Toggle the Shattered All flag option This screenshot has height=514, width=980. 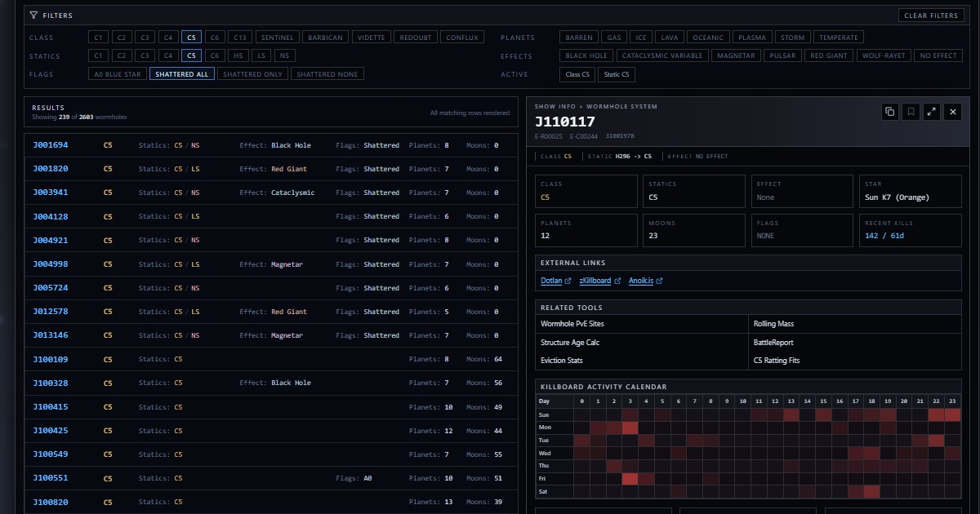[181, 73]
